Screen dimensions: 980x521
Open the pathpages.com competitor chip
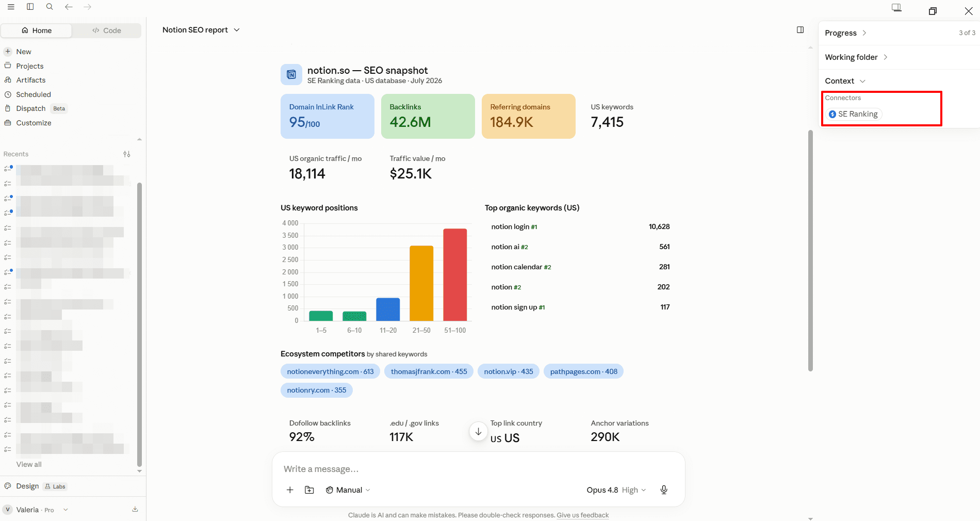point(583,371)
